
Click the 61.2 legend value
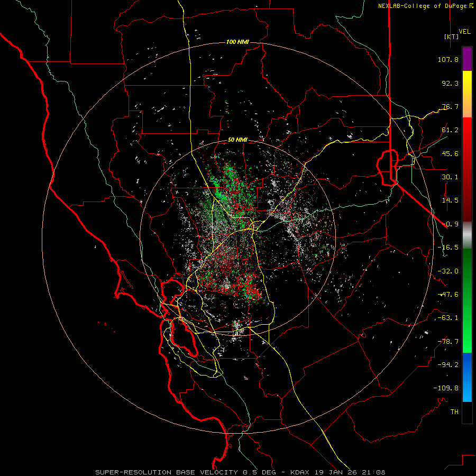tap(450, 130)
